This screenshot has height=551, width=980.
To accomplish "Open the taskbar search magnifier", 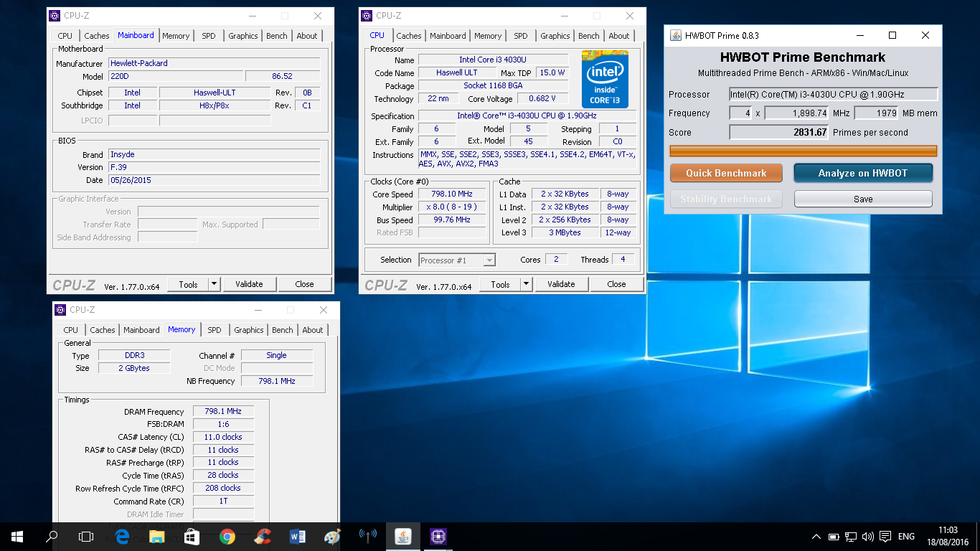I will pyautogui.click(x=52, y=536).
